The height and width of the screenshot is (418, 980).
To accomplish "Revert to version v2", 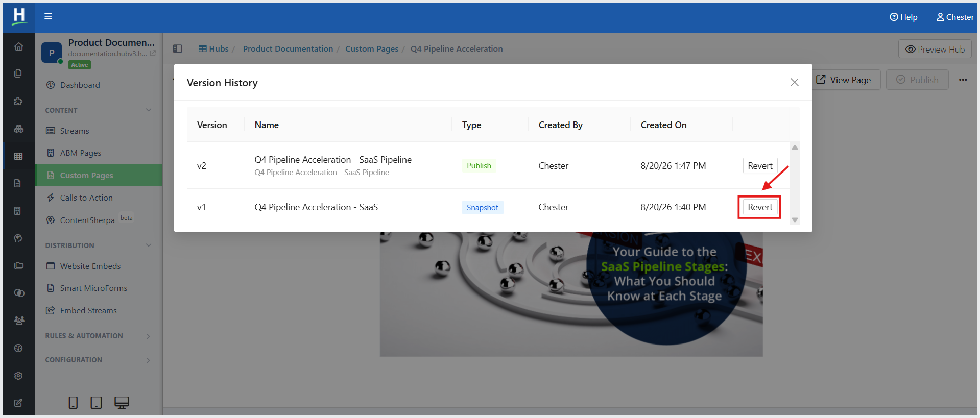I will click(760, 165).
